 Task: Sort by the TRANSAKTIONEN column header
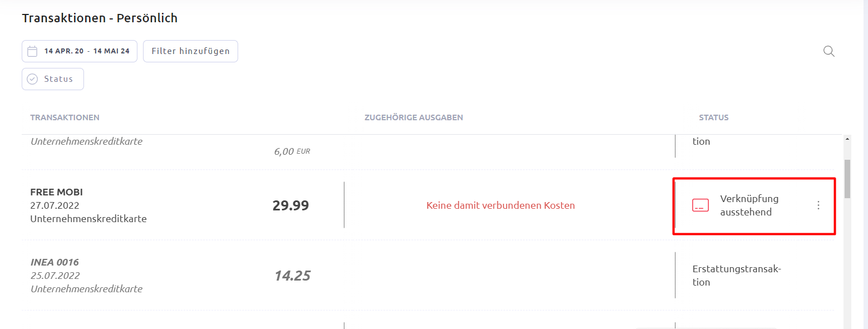coord(65,117)
